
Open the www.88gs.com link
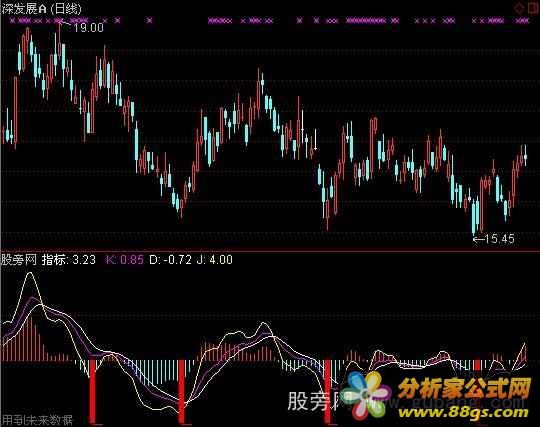click(x=464, y=412)
